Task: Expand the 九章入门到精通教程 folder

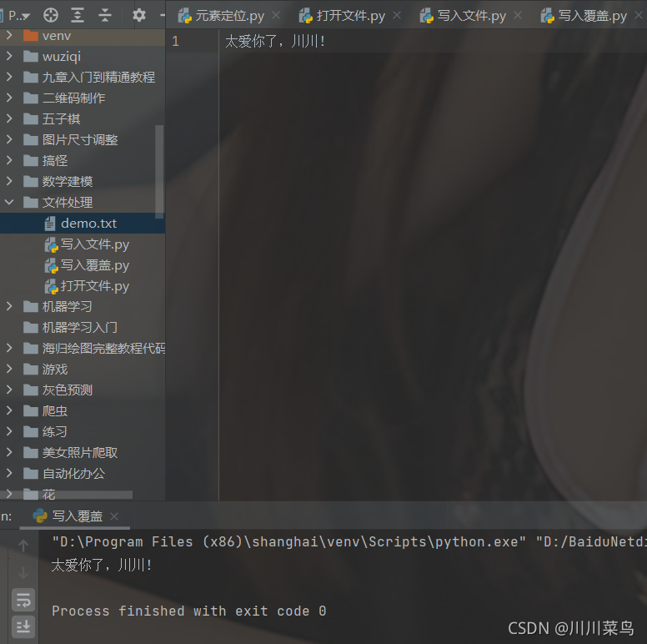Action: point(9,77)
